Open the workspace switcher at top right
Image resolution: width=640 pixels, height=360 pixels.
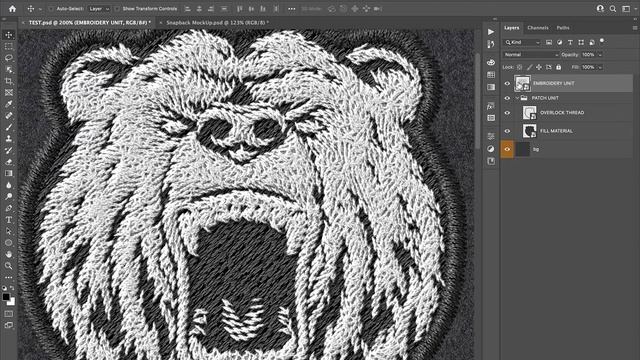(626, 9)
